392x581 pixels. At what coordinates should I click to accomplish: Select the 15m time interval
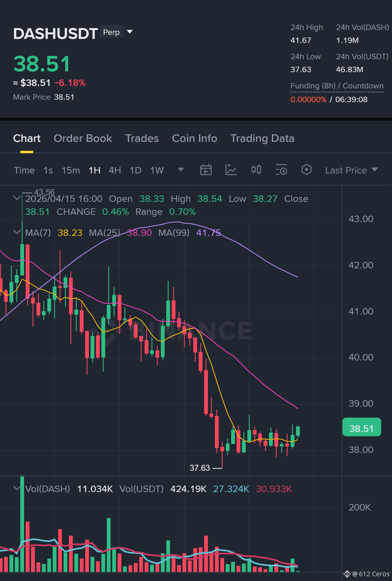point(71,170)
